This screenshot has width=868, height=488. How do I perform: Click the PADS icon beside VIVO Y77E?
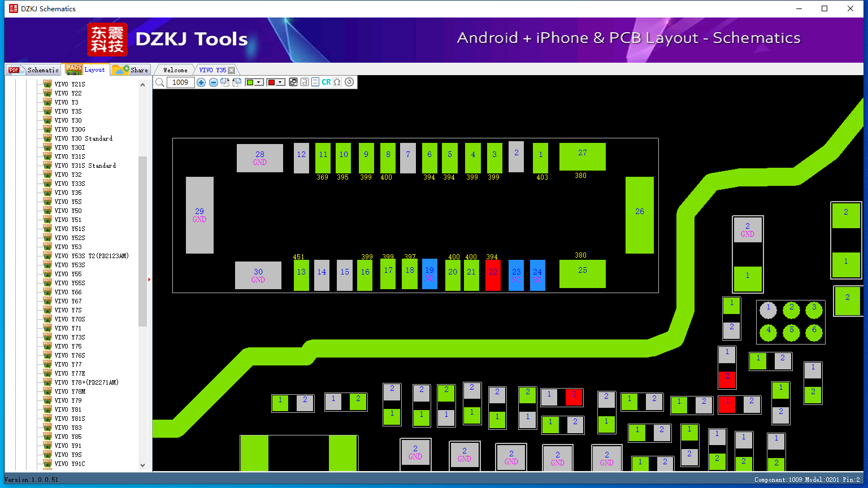[47, 373]
